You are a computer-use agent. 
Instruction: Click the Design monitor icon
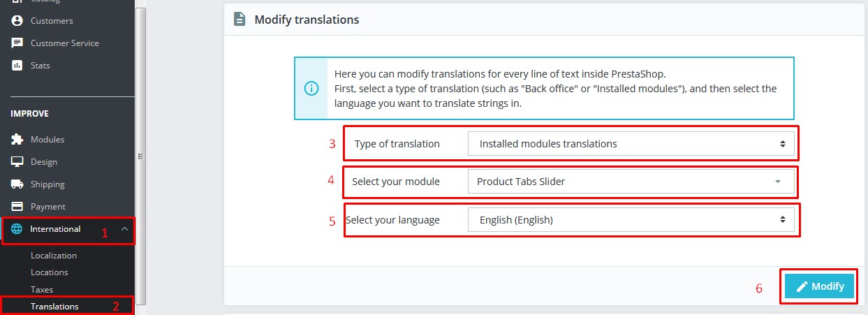pos(17,162)
